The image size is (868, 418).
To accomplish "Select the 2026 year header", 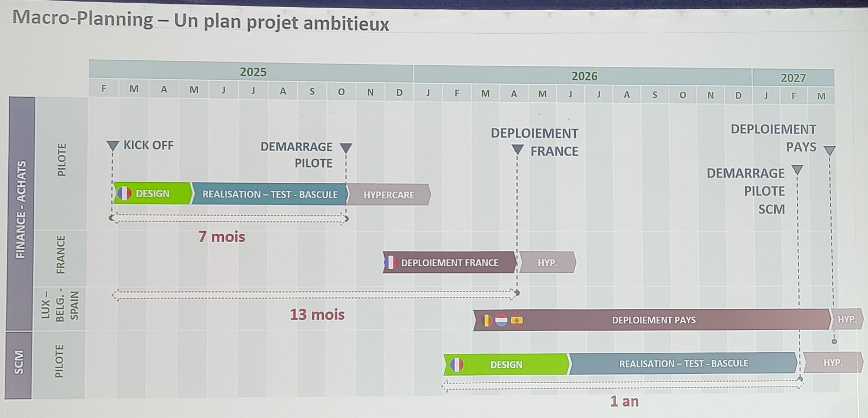I will 584,76.
